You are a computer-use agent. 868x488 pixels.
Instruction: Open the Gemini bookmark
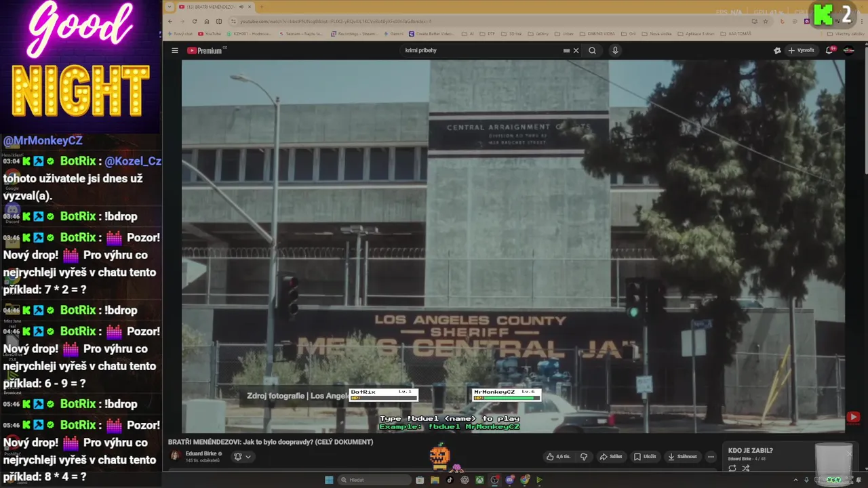click(393, 33)
